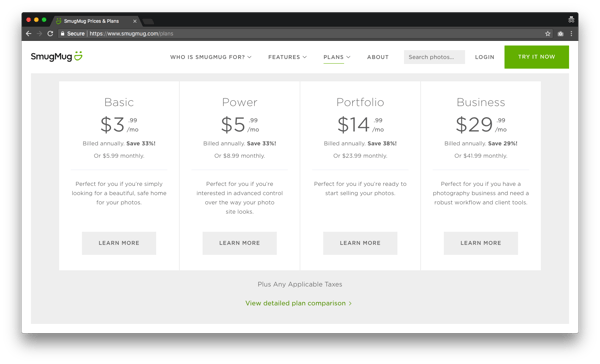Image resolution: width=600 pixels, height=364 pixels.
Task: Open View detailed plan comparison link
Action: (298, 303)
